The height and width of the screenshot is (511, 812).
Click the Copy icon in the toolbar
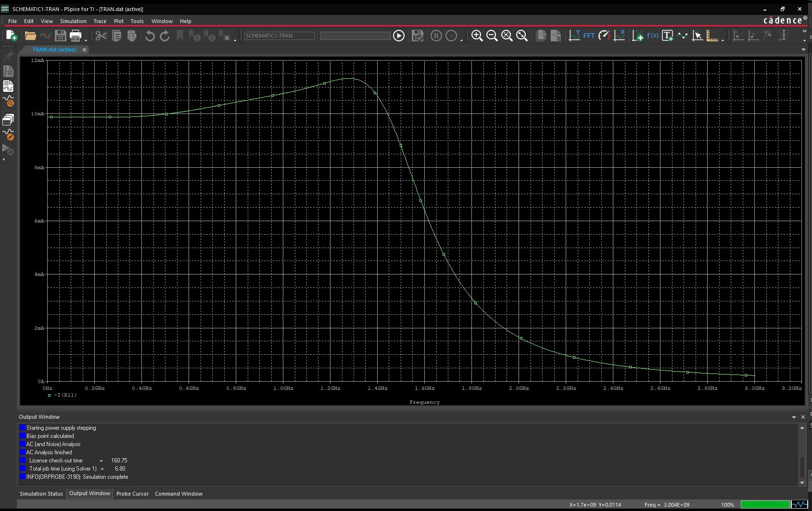click(x=116, y=36)
